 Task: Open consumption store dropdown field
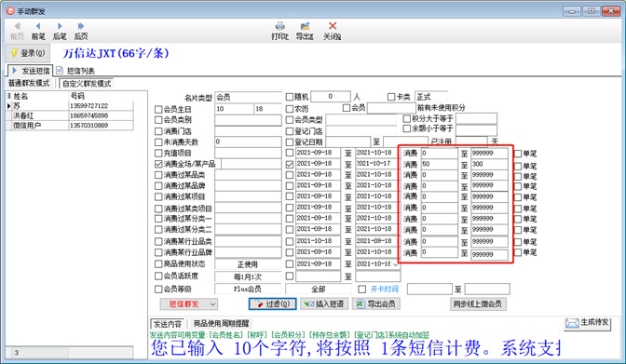248,131
